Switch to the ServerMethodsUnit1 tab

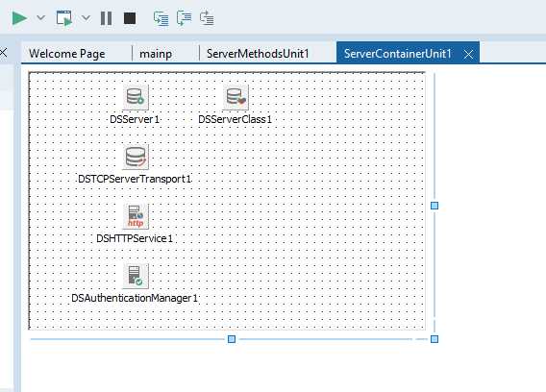(258, 54)
